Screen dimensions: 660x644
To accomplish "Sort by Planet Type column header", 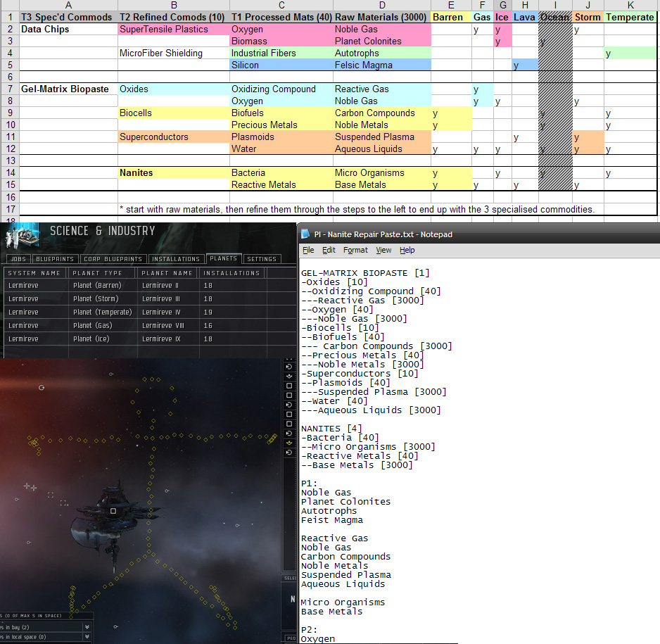I will click(102, 273).
